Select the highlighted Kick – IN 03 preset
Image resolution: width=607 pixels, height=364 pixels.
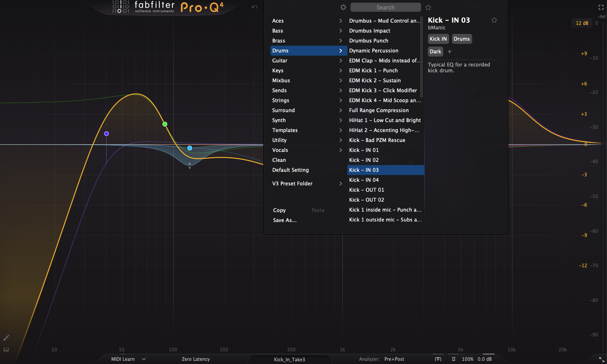coord(386,170)
